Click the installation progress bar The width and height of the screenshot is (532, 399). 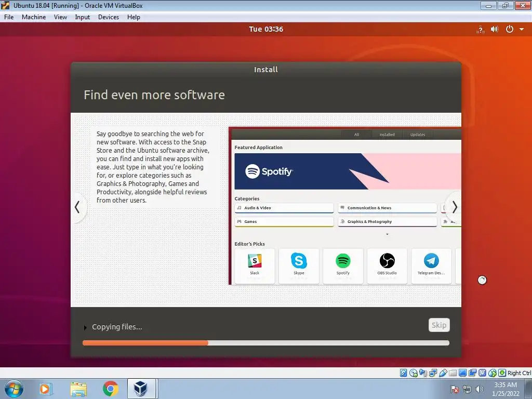click(x=266, y=343)
